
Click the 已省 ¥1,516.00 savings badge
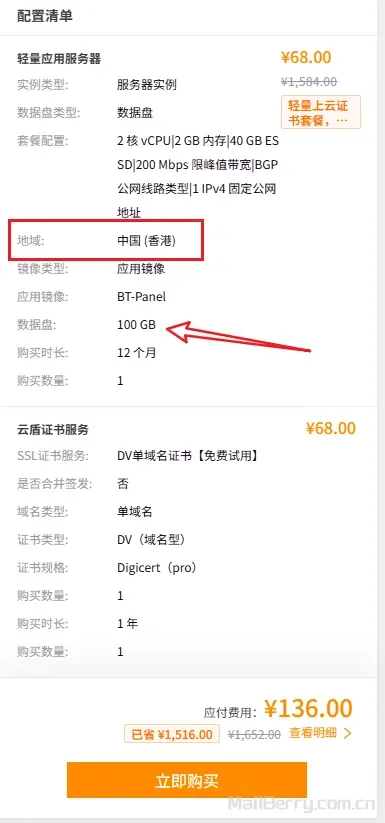click(172, 734)
